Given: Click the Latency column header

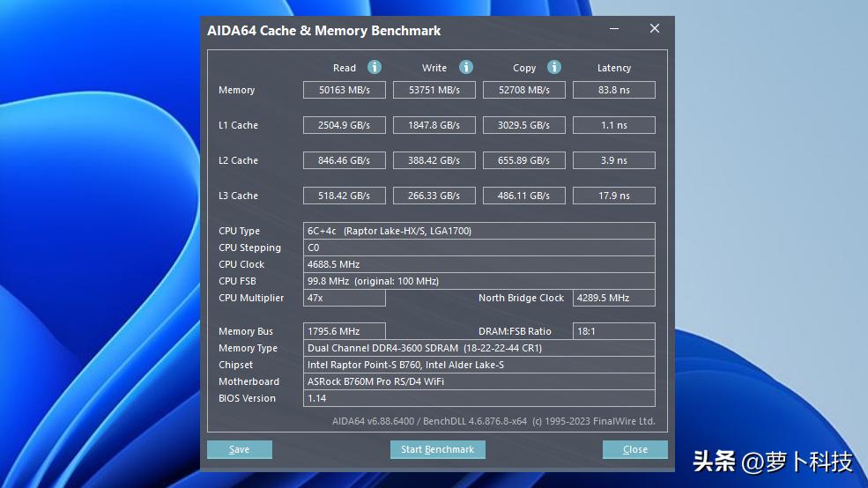Looking at the screenshot, I should [614, 68].
